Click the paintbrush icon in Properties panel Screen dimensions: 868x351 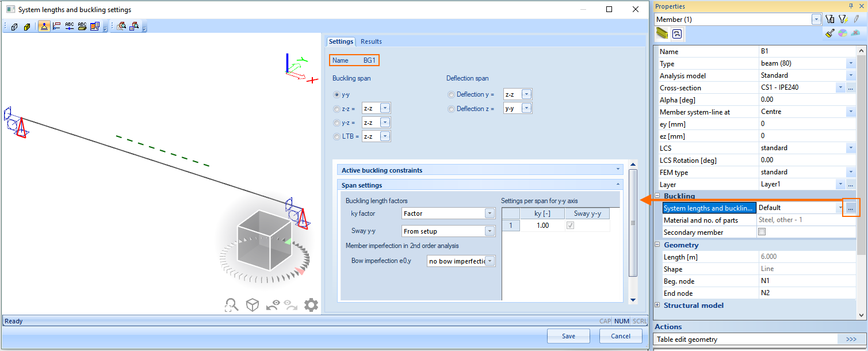pyautogui.click(x=829, y=34)
